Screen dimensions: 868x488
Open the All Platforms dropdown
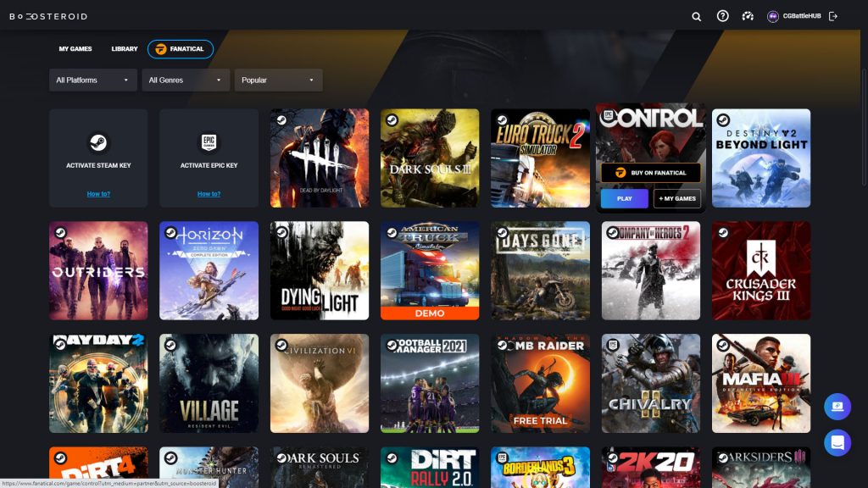coord(93,80)
